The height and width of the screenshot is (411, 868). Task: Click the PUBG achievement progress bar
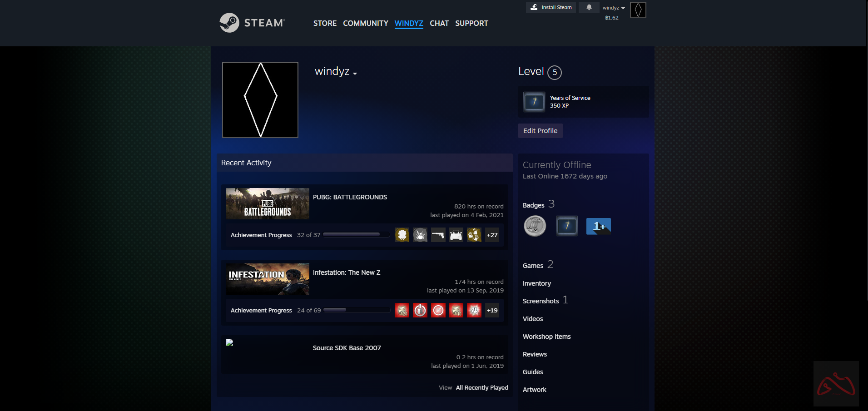coord(356,235)
